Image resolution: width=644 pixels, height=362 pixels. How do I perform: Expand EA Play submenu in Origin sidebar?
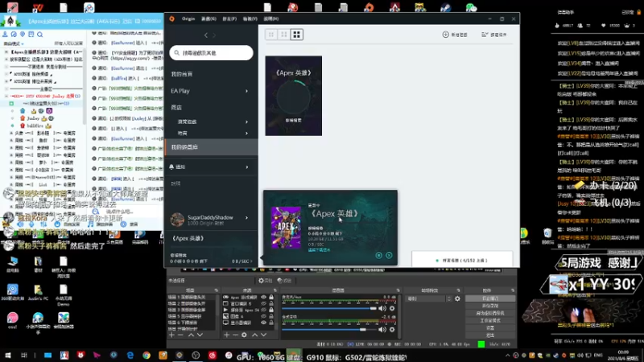(x=247, y=91)
